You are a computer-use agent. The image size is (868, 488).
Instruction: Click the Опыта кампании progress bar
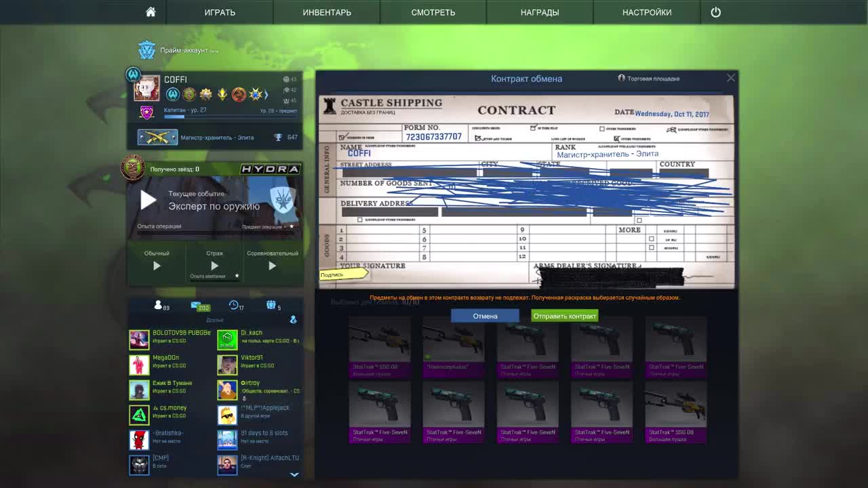(x=214, y=280)
